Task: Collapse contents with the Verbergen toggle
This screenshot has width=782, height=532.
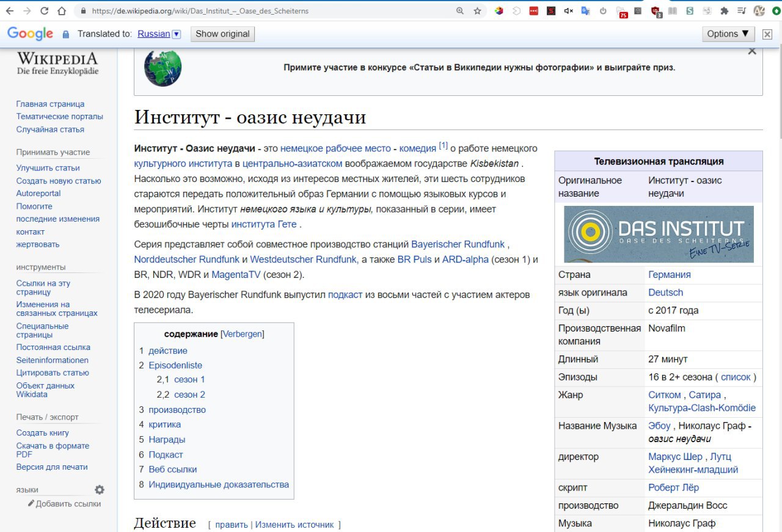Action: tap(243, 334)
